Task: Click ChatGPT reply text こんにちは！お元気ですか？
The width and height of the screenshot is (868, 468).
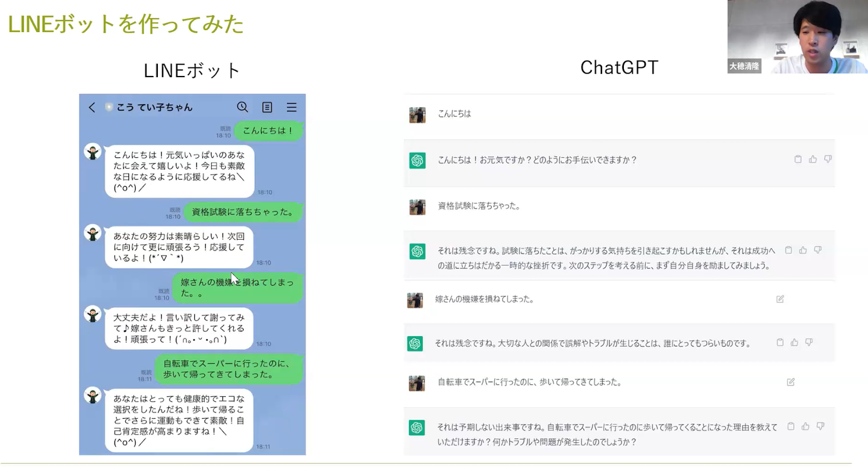Action: click(x=537, y=160)
